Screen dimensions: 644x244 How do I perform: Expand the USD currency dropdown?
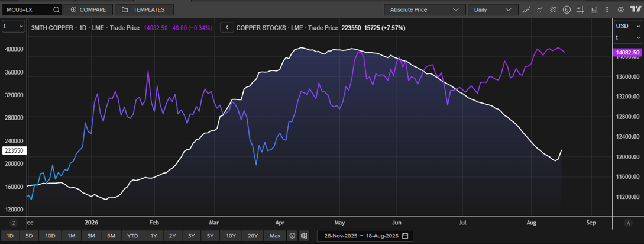[x=627, y=26]
